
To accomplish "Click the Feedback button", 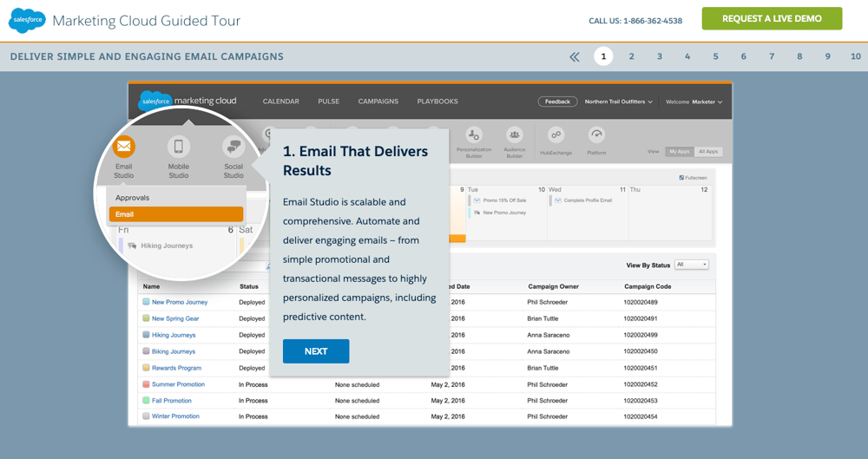I will pos(557,102).
